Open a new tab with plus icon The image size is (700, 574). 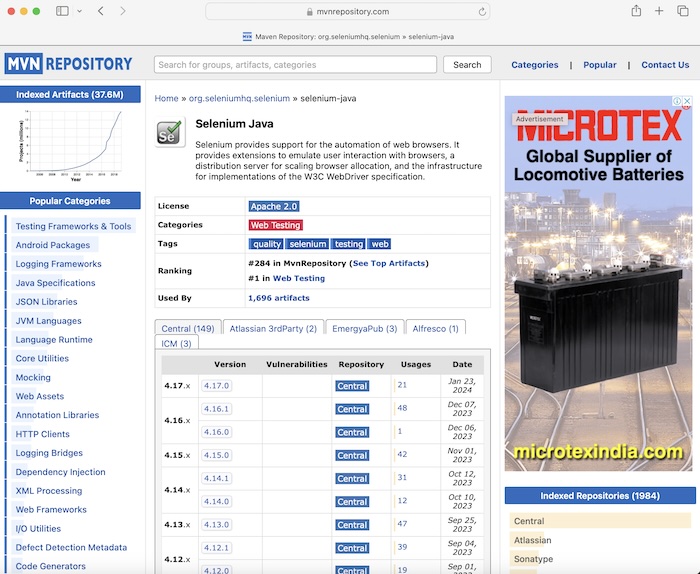tap(659, 11)
